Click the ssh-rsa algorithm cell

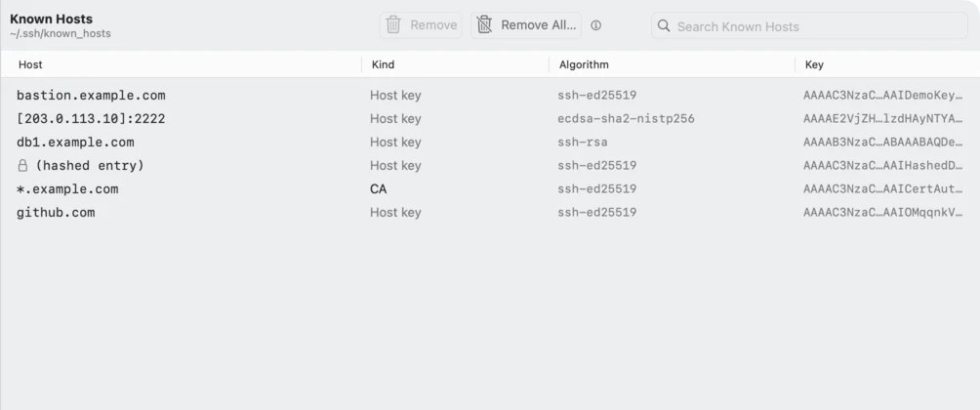(583, 143)
